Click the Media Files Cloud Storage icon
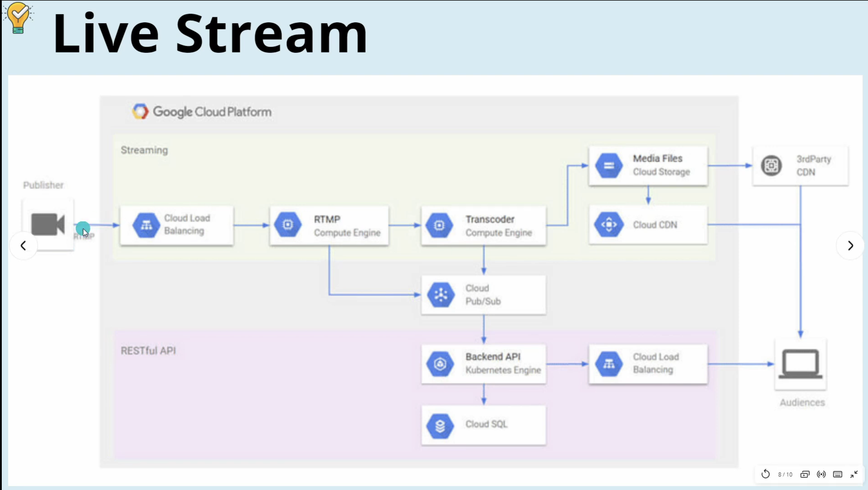The height and width of the screenshot is (490, 868). point(608,166)
